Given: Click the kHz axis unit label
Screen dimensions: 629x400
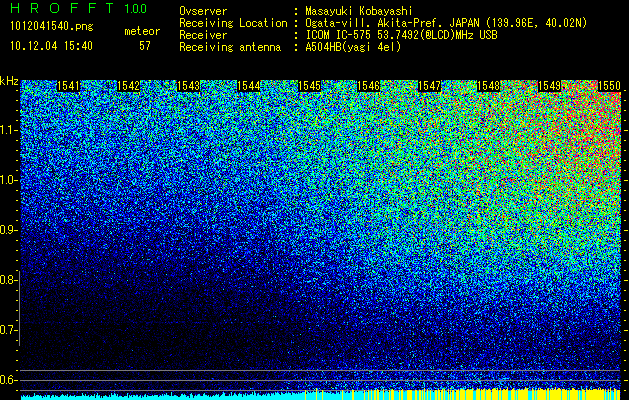Looking at the screenshot, I should tap(9, 81).
